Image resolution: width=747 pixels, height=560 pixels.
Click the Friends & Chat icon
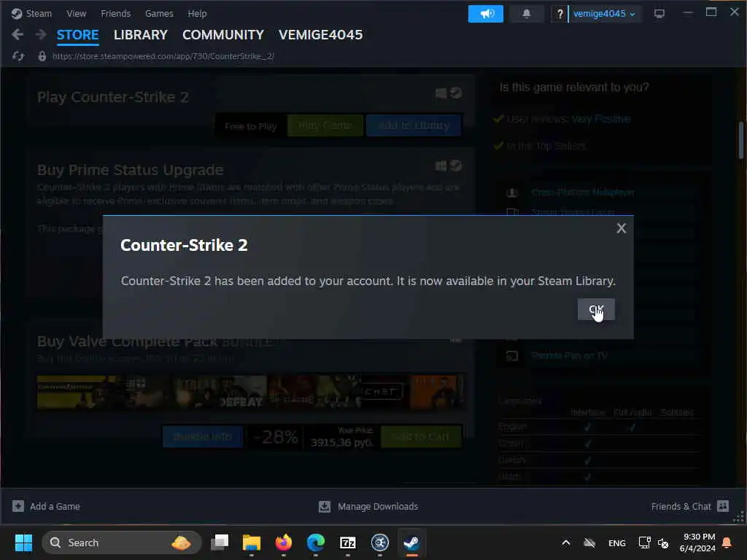point(723,506)
